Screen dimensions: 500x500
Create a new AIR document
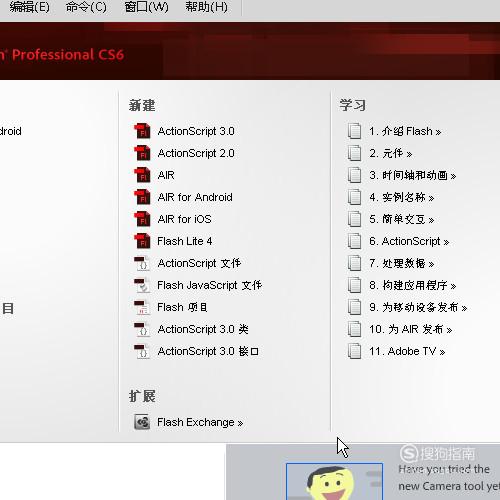[166, 175]
